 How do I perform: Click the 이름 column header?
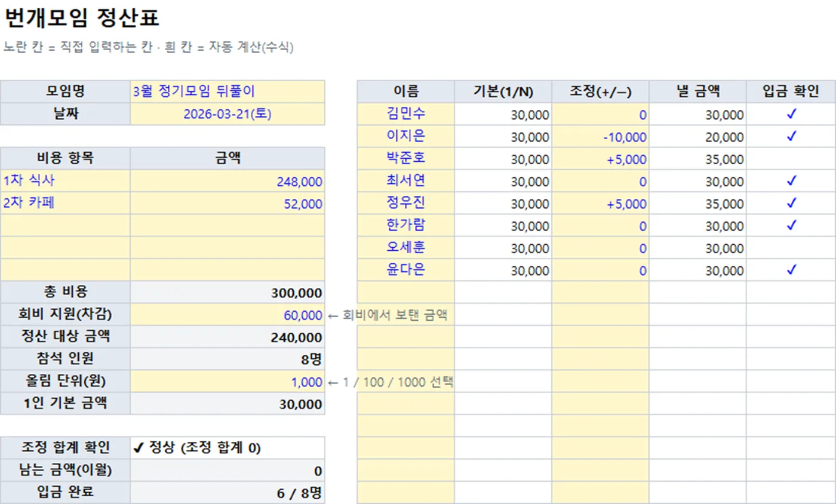[406, 92]
